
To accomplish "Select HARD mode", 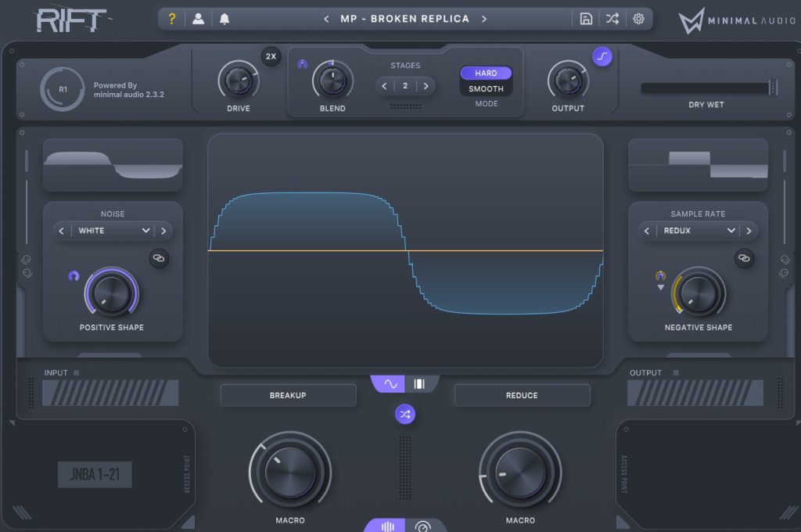I will coord(486,73).
